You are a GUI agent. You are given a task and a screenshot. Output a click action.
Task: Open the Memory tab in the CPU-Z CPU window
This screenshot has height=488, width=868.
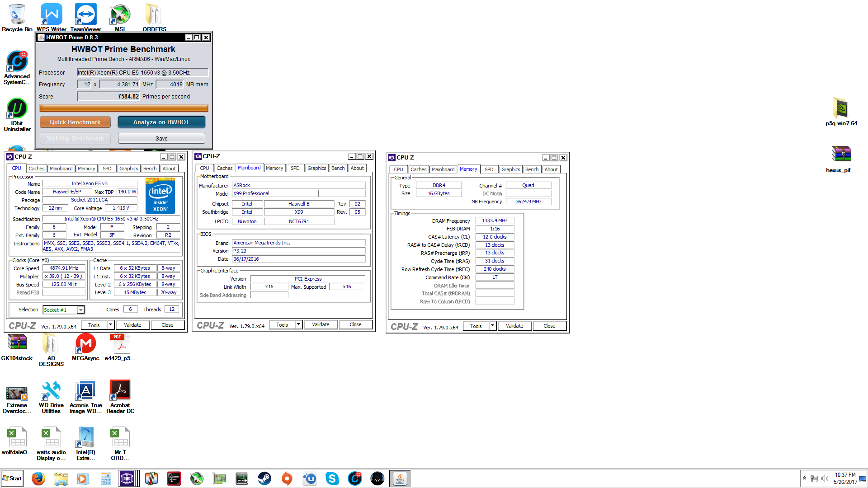pyautogui.click(x=86, y=169)
